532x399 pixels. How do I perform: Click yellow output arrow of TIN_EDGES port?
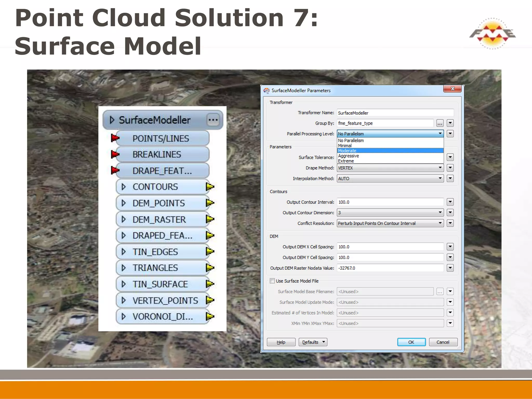coord(210,251)
